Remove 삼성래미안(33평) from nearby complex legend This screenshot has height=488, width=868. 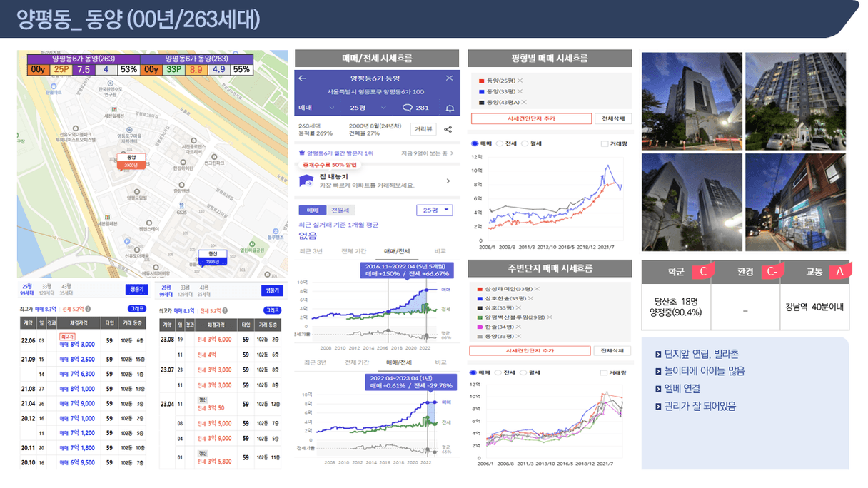(538, 288)
